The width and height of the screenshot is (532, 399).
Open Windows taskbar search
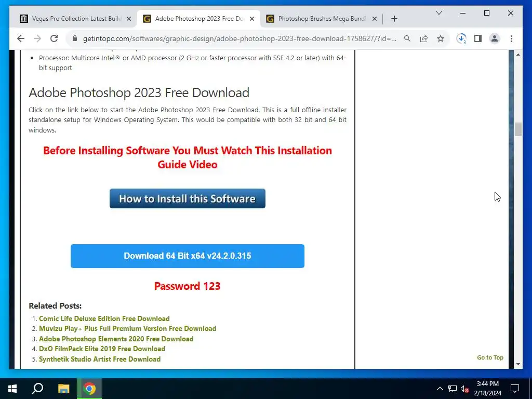(37, 389)
